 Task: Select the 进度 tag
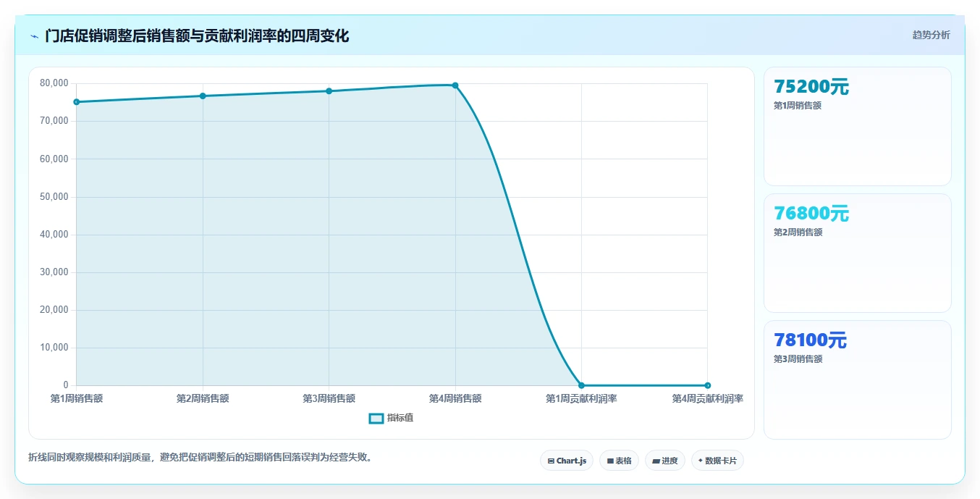[665, 461]
